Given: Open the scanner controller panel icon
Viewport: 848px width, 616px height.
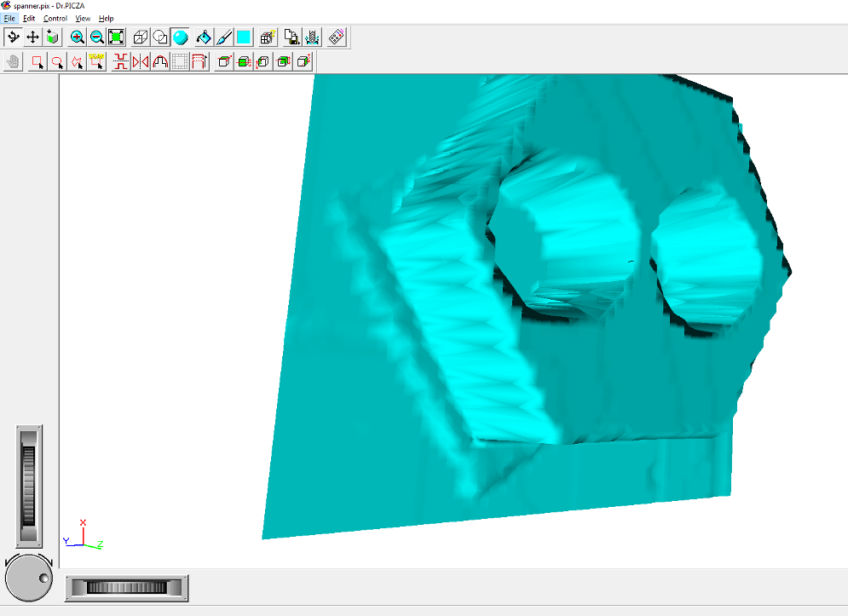Looking at the screenshot, I should coord(337,37).
